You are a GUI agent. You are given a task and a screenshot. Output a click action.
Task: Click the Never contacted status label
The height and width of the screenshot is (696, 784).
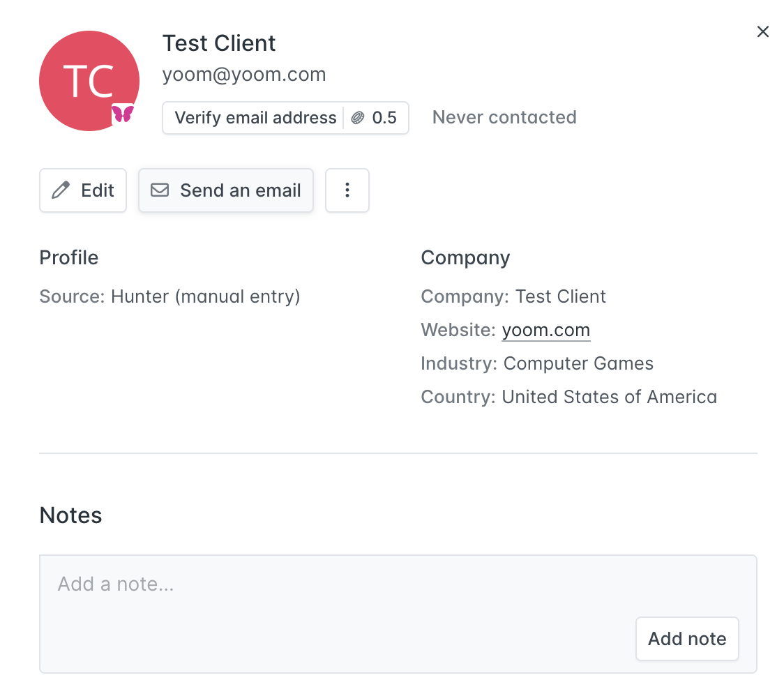click(x=504, y=117)
